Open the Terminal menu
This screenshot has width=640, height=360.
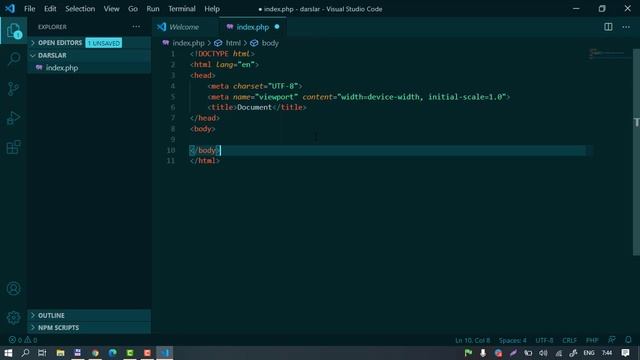click(x=182, y=9)
